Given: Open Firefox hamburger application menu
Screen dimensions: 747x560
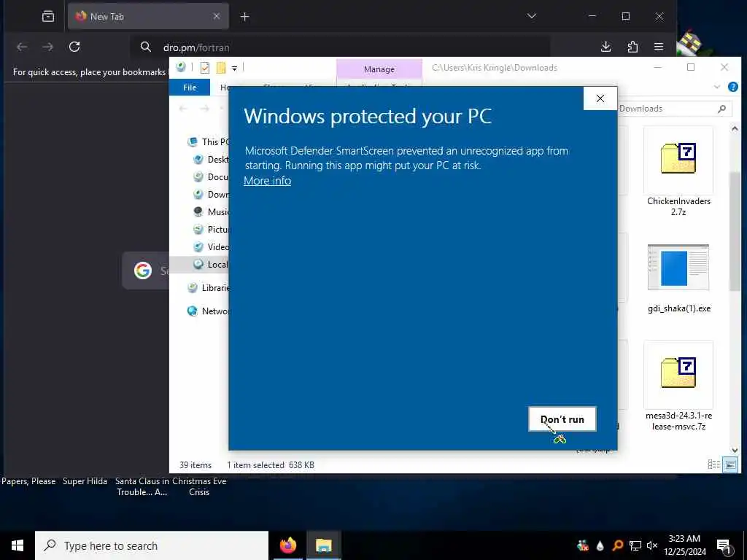Looking at the screenshot, I should click(659, 47).
